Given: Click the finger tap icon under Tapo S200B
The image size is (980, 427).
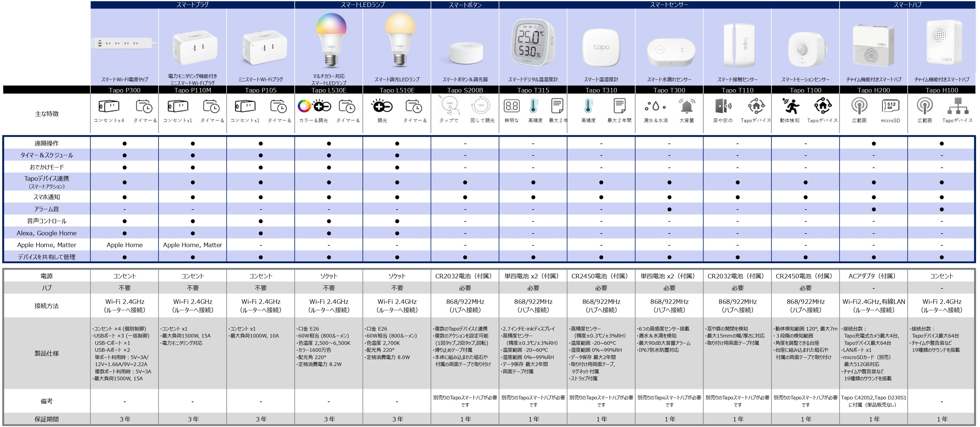Looking at the screenshot, I should [449, 106].
